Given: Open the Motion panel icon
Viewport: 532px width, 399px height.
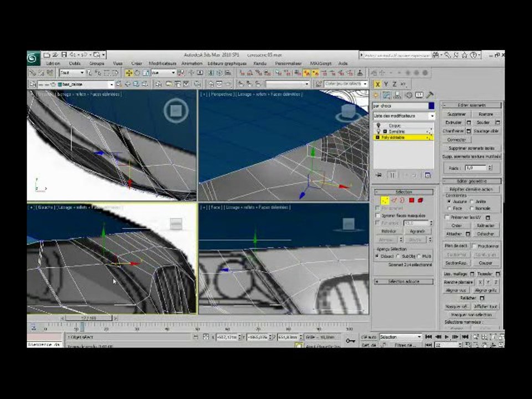Looking at the screenshot, I should (408, 95).
